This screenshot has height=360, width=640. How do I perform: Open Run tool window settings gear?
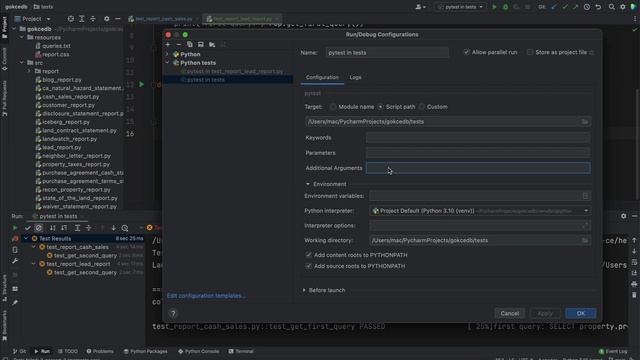point(623,216)
